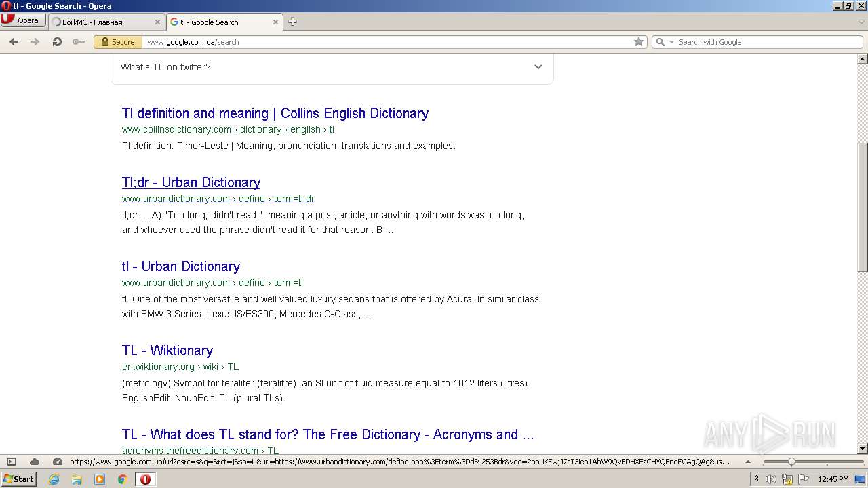Image resolution: width=868 pixels, height=488 pixels.
Task: Click the teraliter metrology snippet text
Action: 326,390
